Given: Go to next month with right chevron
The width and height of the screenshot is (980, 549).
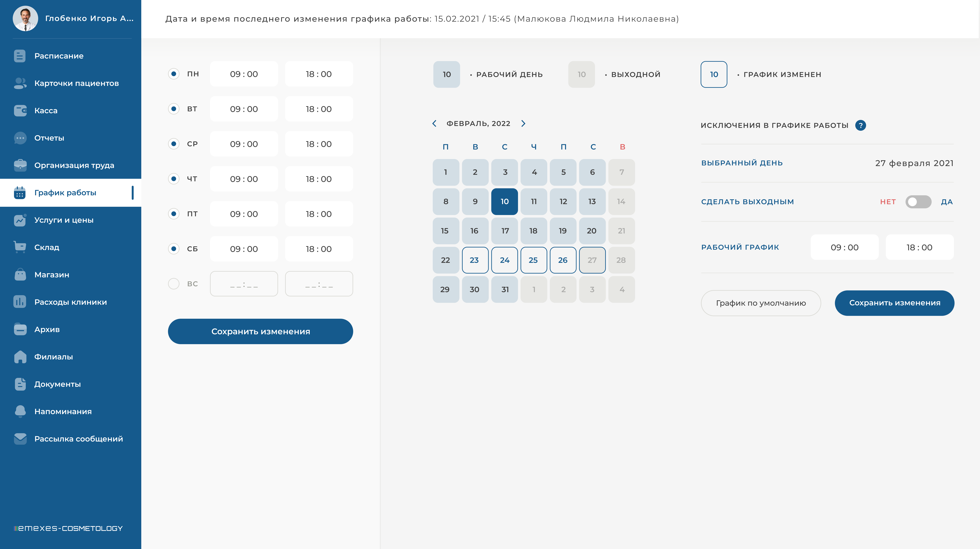Looking at the screenshot, I should 523,124.
